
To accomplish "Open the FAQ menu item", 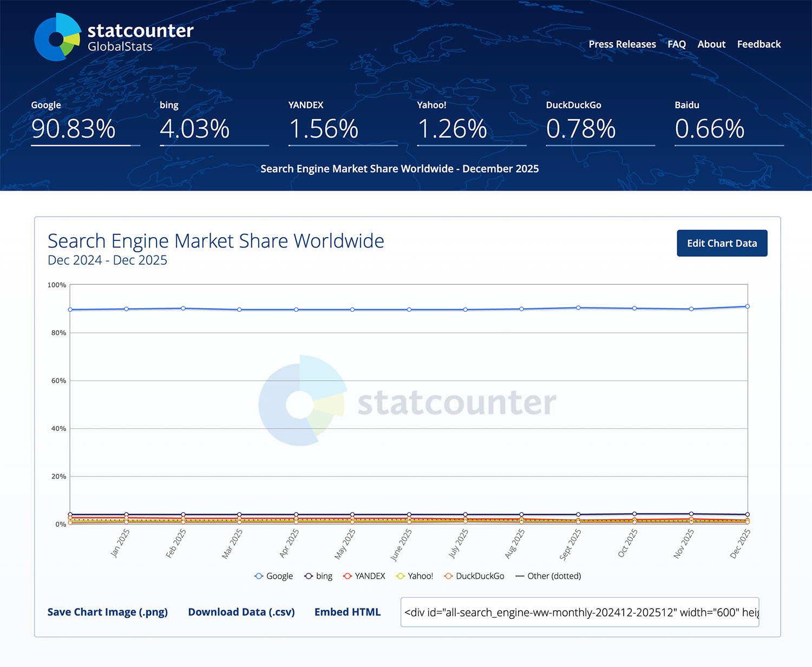I will click(676, 44).
